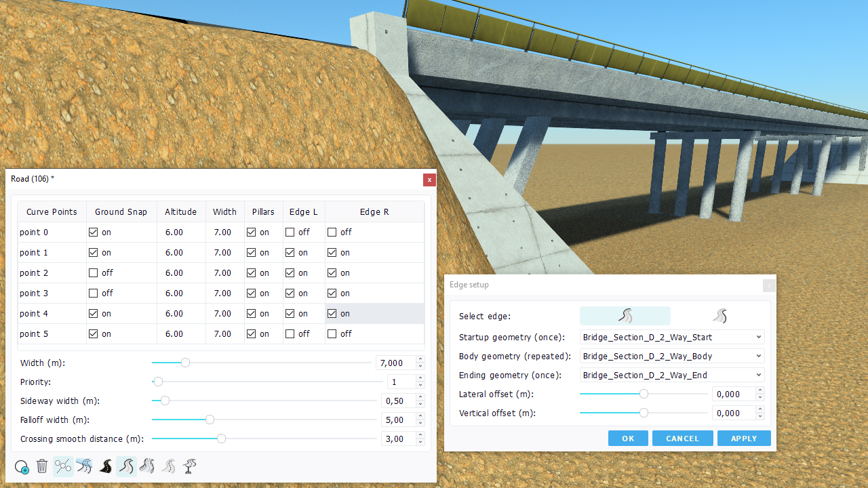Click the road with railing bridge icon
Screen dimensions: 868x488
(147, 466)
